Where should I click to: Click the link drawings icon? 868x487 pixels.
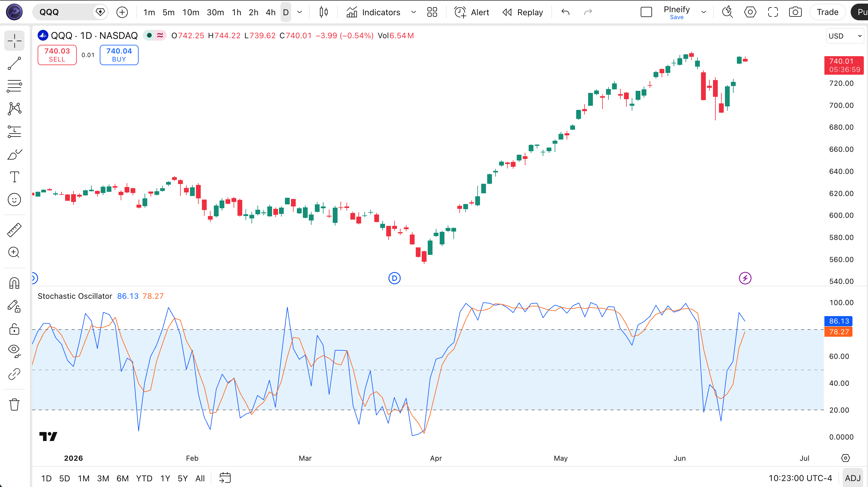tap(14, 374)
